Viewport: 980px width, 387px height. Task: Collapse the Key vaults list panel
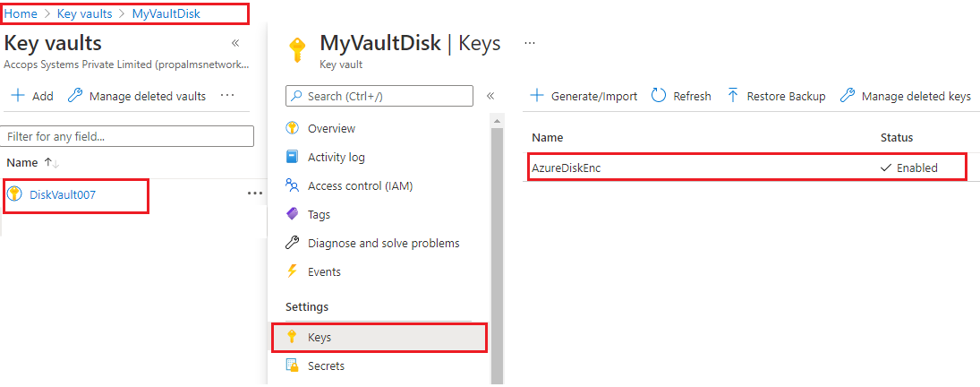coord(235,43)
